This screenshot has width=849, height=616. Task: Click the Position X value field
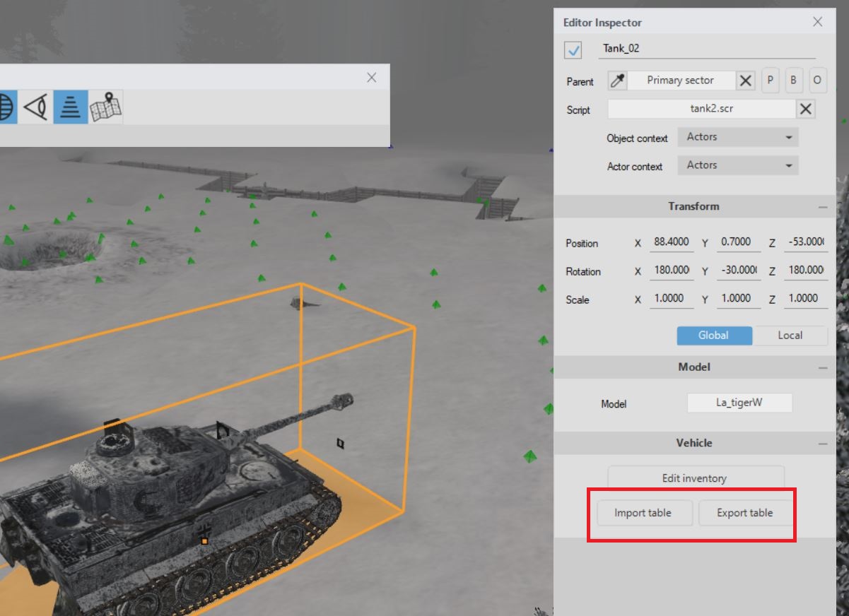pyautogui.click(x=671, y=242)
